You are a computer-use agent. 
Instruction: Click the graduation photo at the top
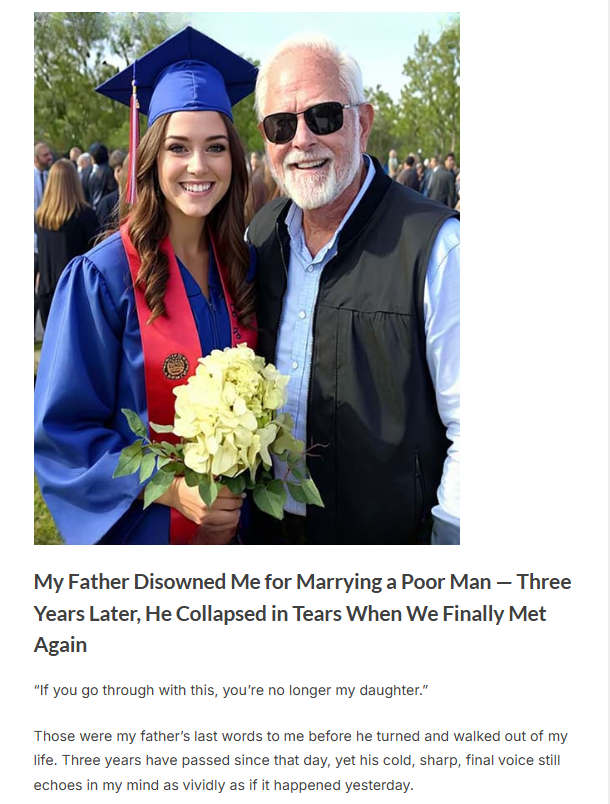point(246,278)
